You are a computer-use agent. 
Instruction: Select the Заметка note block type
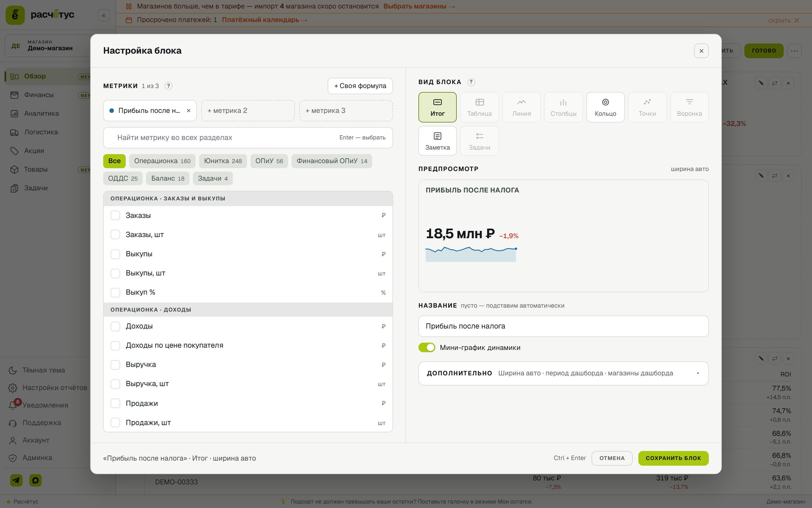point(437,141)
